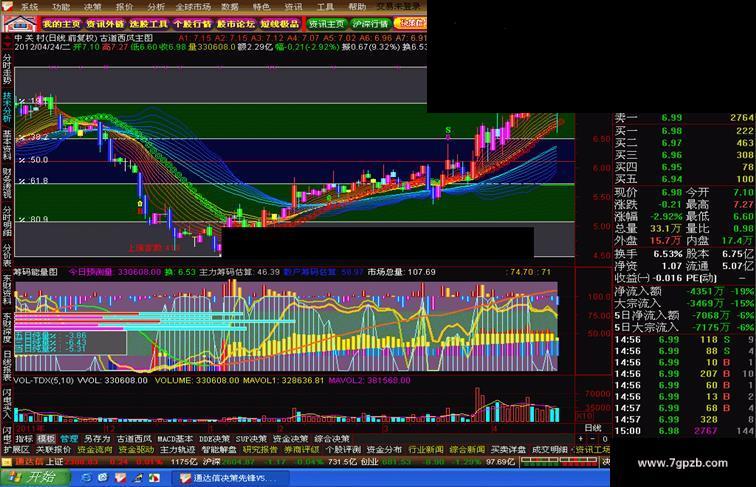Image resolution: width=756 pixels, height=487 pixels.
Task: Select the 综合决策 template
Action: (332, 439)
